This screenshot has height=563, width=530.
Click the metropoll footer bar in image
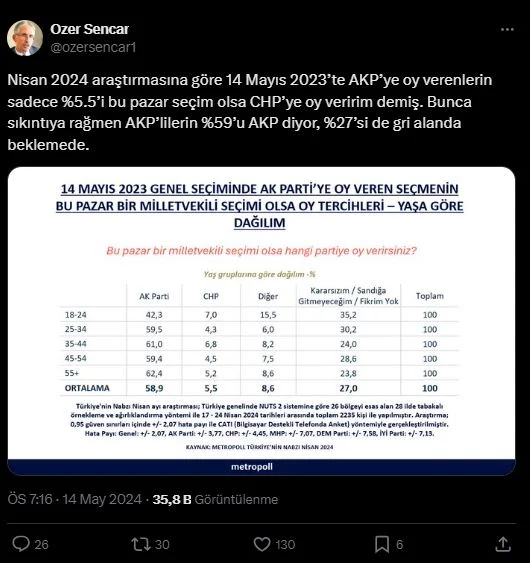[261, 467]
